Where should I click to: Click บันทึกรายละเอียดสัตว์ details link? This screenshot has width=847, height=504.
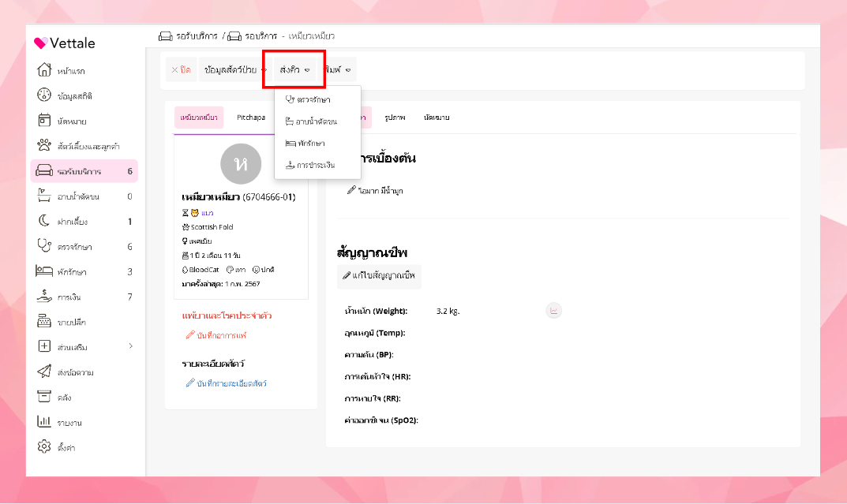point(227,383)
